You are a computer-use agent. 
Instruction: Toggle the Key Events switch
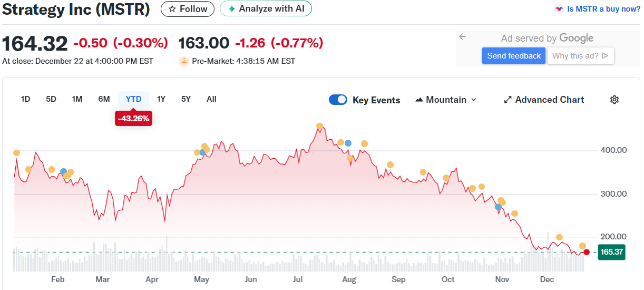click(338, 100)
